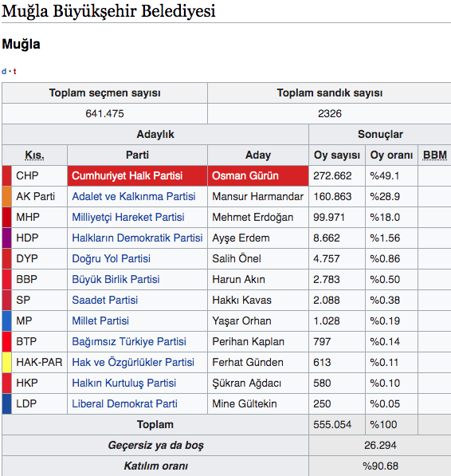Image resolution: width=451 pixels, height=476 pixels.
Task: Select candidate name Mansur Harmandar
Action: [x=258, y=196]
